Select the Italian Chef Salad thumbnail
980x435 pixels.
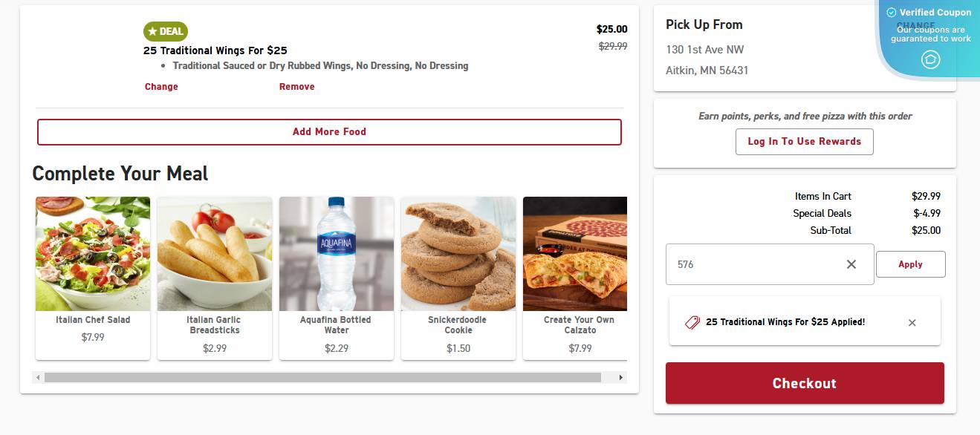tap(93, 254)
